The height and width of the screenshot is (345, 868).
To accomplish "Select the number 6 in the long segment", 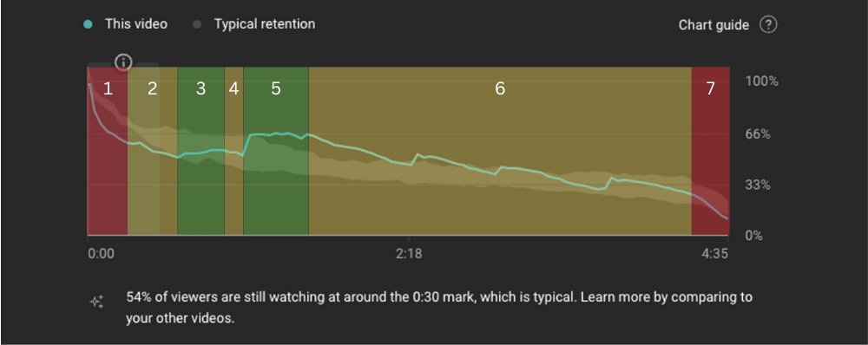I will (500, 88).
